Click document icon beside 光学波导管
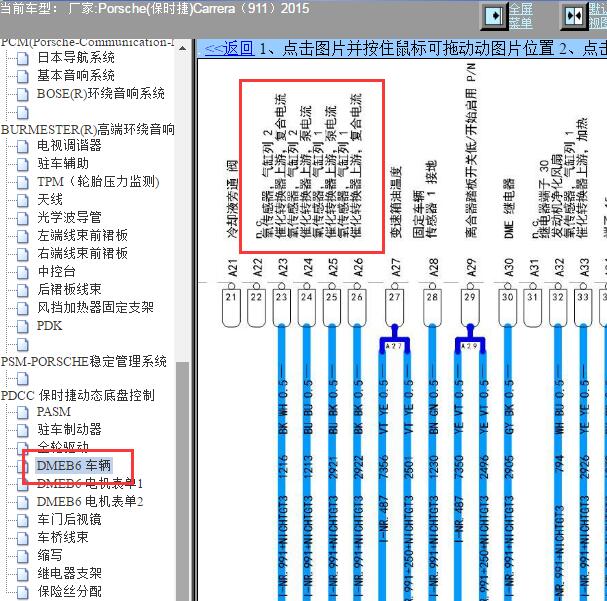 (22, 218)
